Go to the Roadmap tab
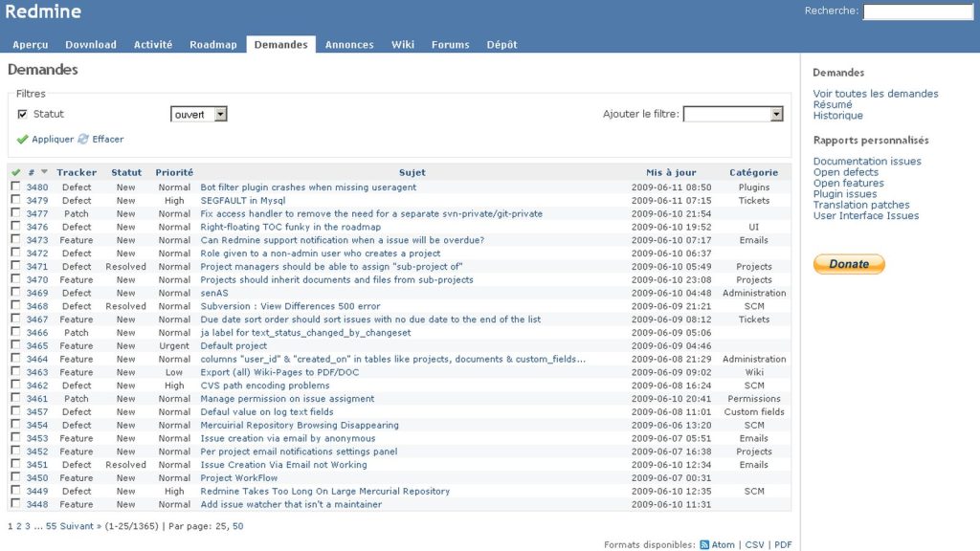The image size is (980, 551). point(213,44)
